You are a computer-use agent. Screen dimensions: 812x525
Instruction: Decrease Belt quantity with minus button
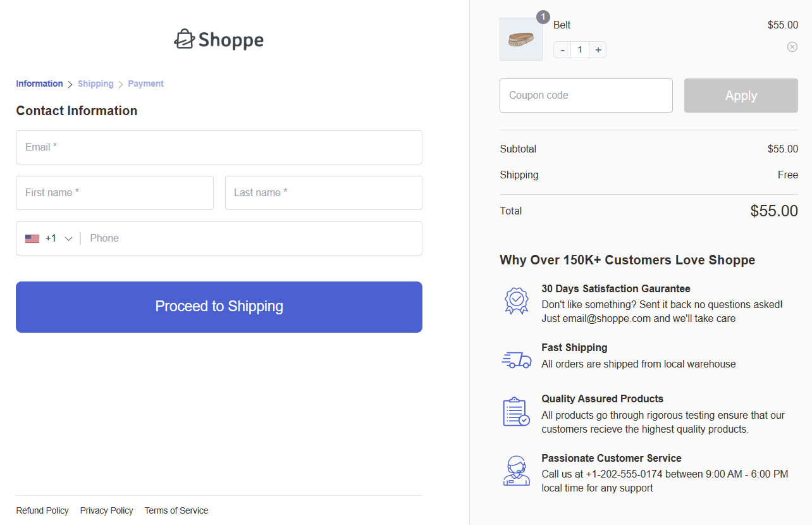(x=562, y=50)
